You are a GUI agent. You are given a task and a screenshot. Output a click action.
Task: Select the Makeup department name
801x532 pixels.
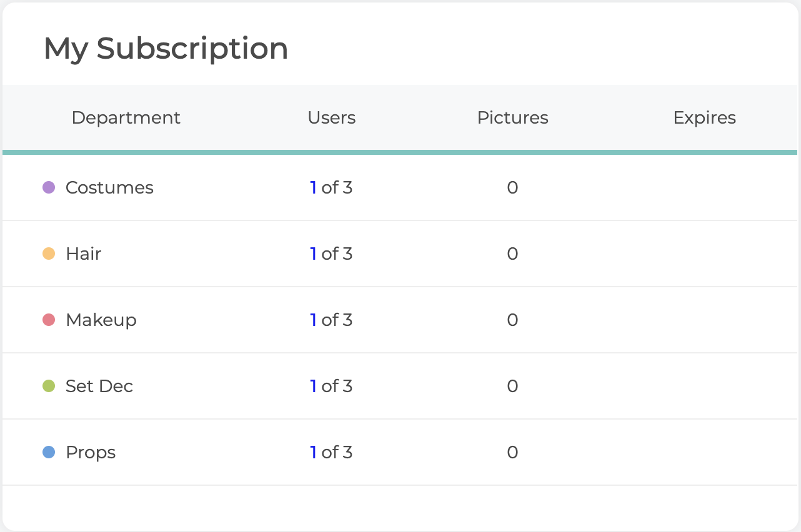[x=101, y=320]
